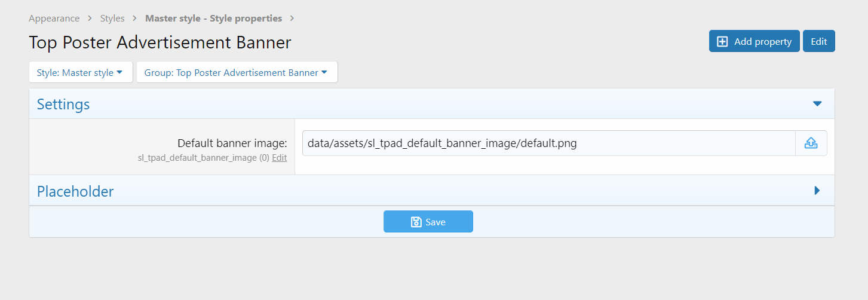
Task: Click the Settings section heading
Action: point(63,104)
